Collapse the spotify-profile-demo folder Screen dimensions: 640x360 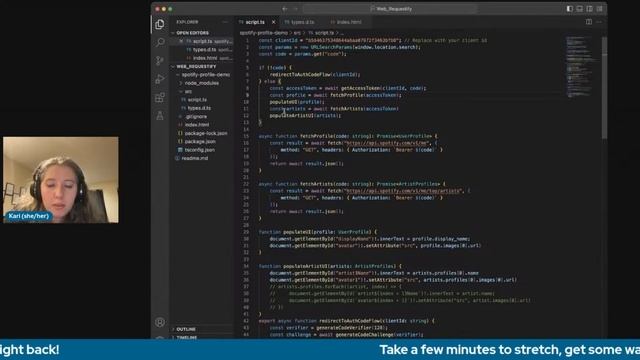205,75
